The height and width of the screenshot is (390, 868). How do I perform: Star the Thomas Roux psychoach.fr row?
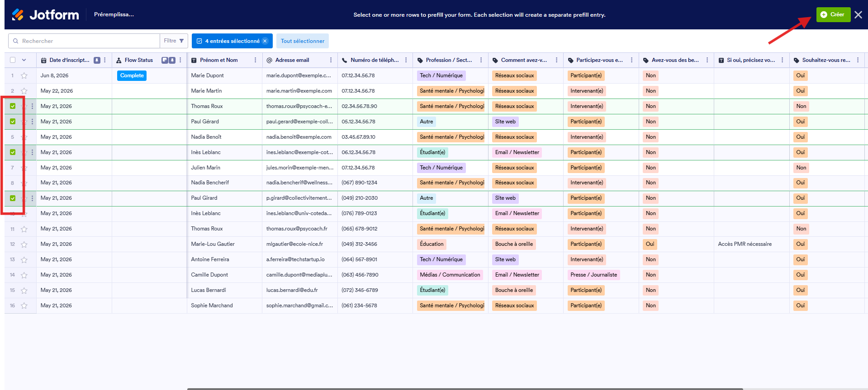pos(24,229)
